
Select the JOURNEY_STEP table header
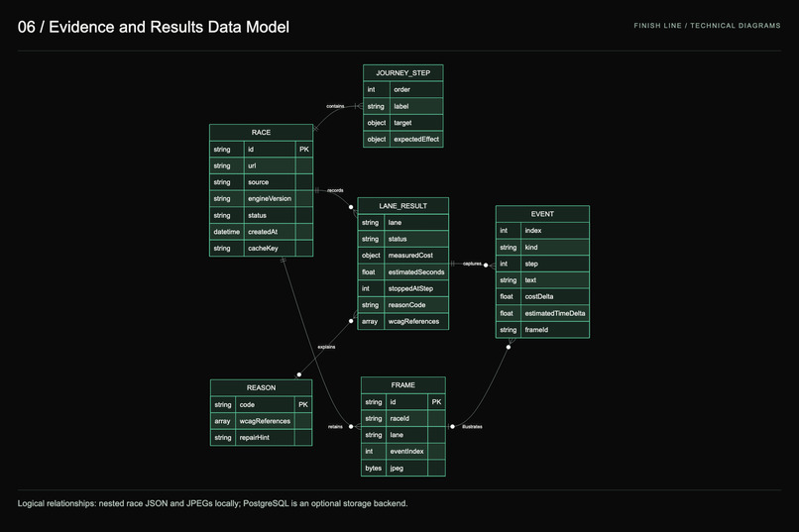403,72
